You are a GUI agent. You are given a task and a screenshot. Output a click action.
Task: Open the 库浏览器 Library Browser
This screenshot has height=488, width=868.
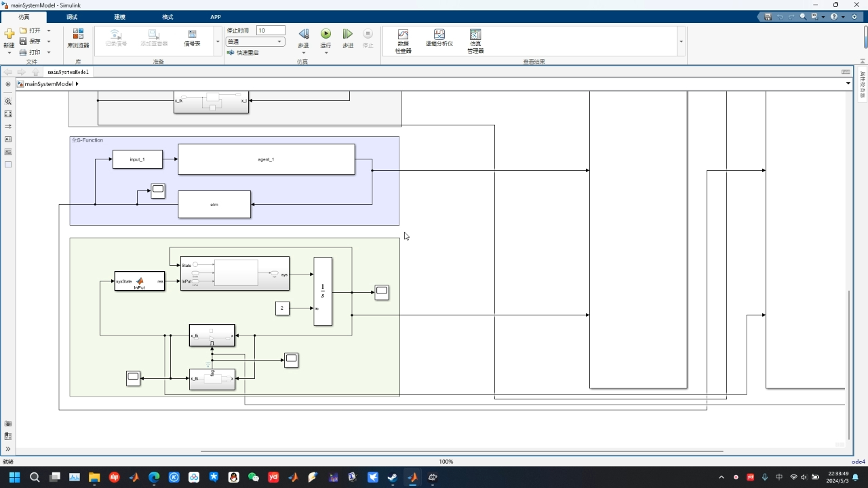pos(78,39)
